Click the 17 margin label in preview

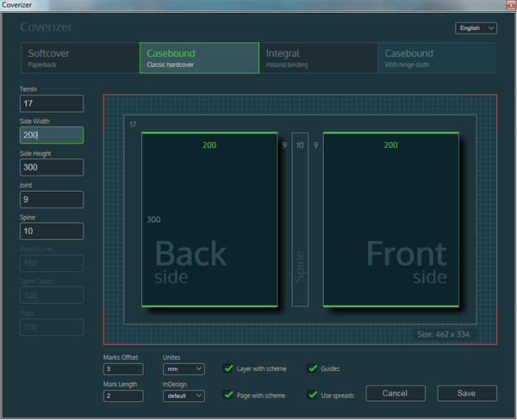tap(133, 125)
